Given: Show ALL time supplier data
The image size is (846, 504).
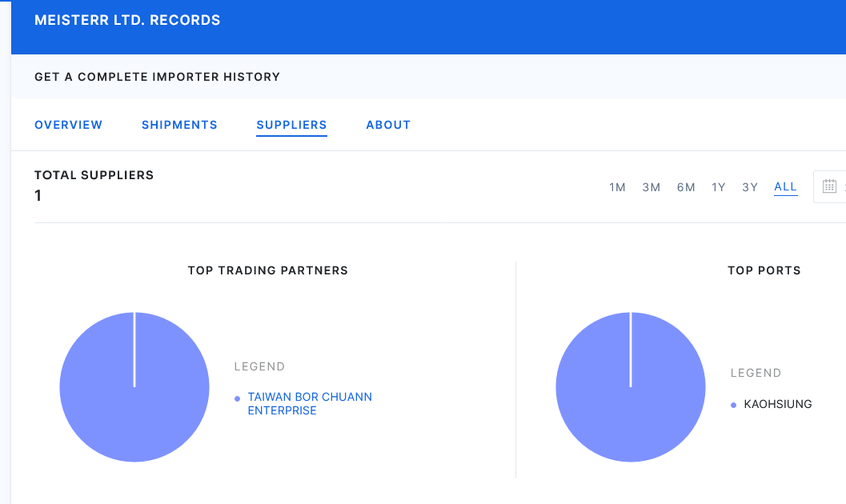Looking at the screenshot, I should pos(785,187).
